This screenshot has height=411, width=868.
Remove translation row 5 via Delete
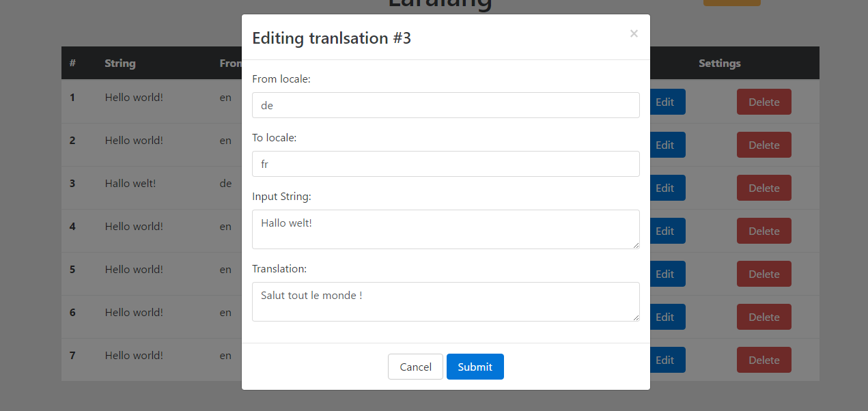pos(764,274)
